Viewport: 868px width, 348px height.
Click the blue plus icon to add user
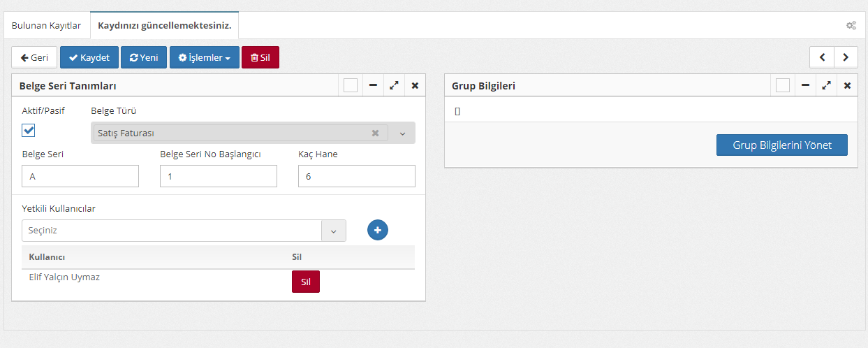click(378, 230)
